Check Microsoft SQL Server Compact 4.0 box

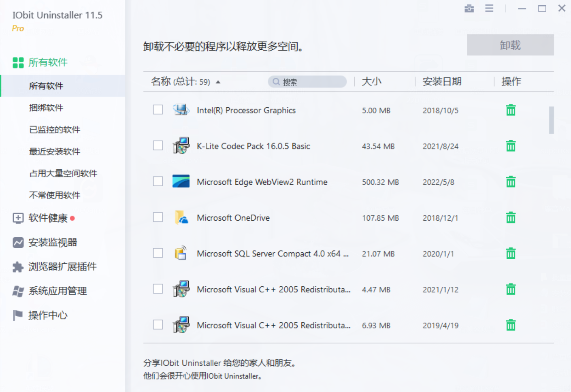158,253
